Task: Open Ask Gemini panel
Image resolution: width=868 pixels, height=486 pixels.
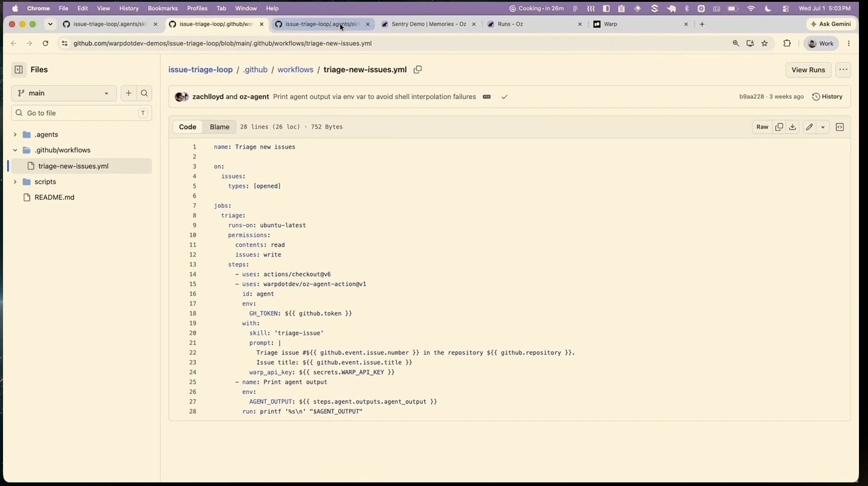Action: click(831, 24)
